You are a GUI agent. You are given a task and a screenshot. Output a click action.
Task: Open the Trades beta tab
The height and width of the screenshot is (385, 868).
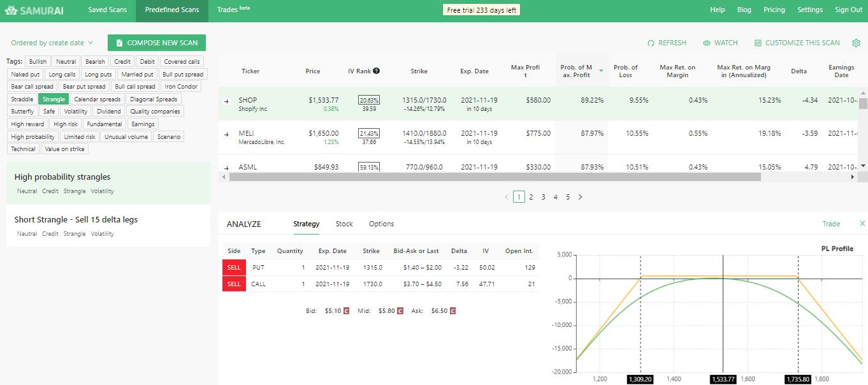pyautogui.click(x=233, y=10)
